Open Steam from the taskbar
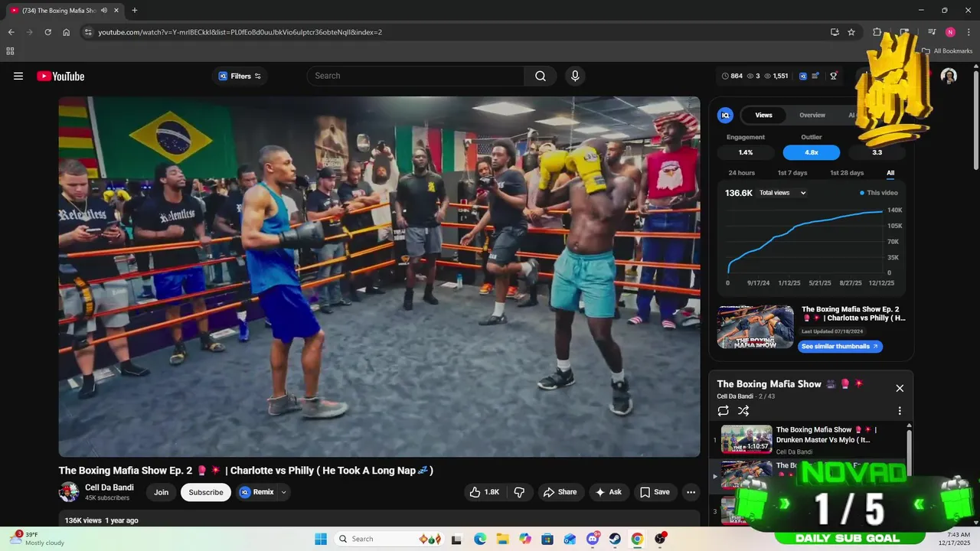The image size is (980, 551). pos(615,539)
